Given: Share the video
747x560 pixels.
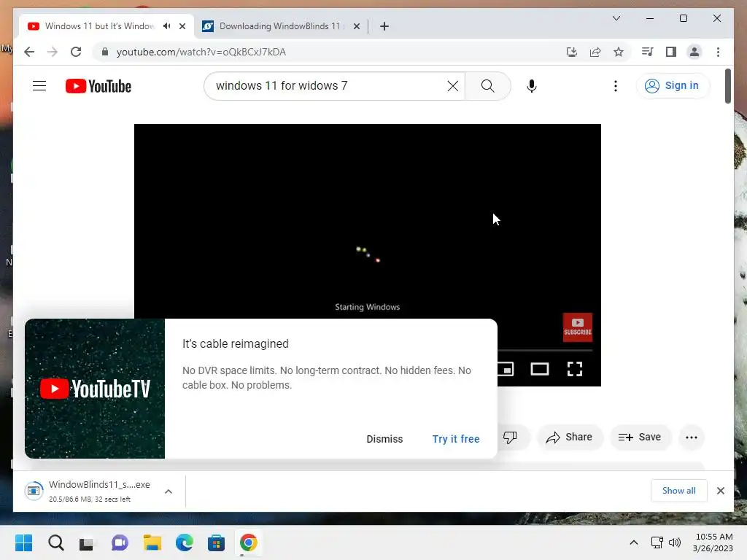Looking at the screenshot, I should [x=570, y=437].
